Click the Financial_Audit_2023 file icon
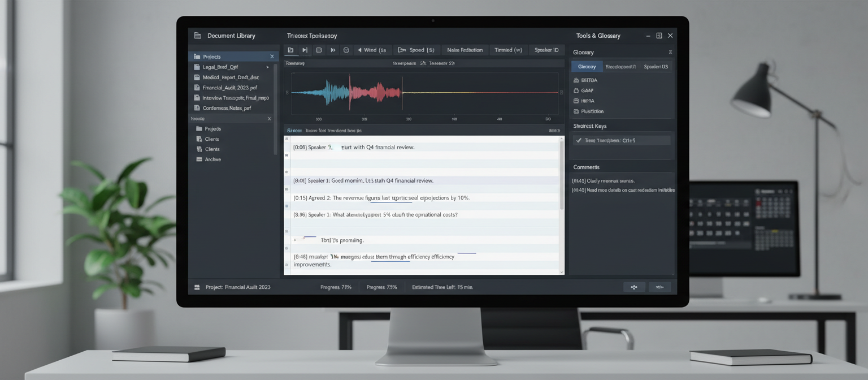Image resolution: width=868 pixels, height=380 pixels. (197, 88)
